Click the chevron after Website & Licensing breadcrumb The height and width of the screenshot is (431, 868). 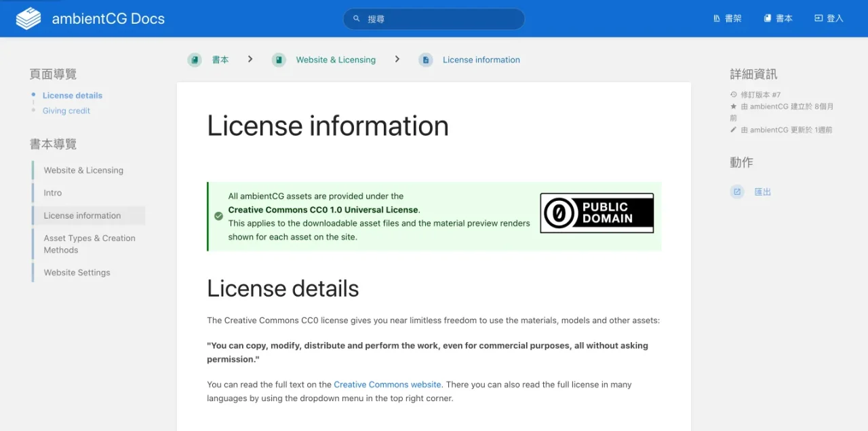pyautogui.click(x=397, y=59)
